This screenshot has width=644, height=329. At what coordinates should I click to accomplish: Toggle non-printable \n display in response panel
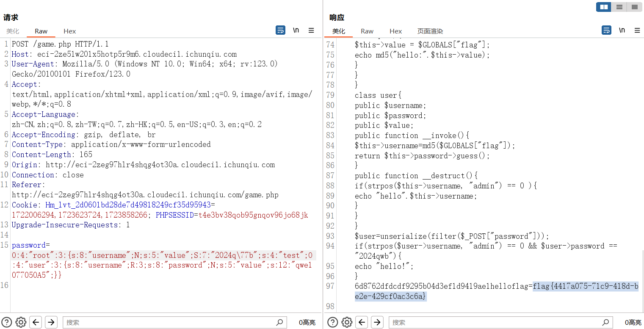tap(622, 30)
